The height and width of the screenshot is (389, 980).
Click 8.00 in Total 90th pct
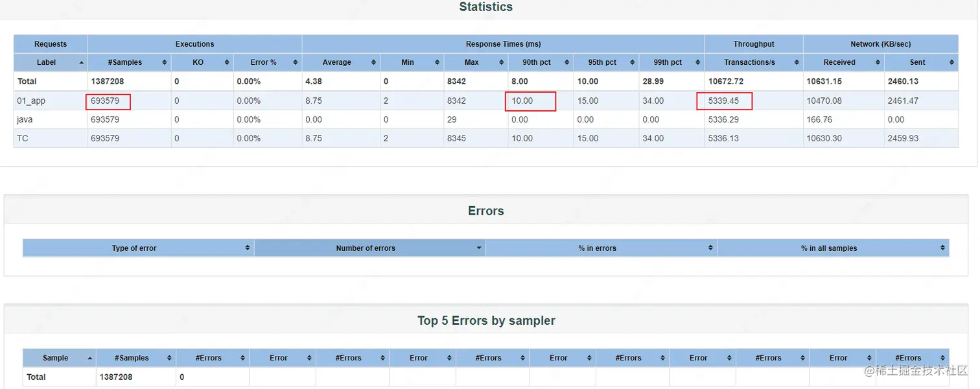[520, 82]
